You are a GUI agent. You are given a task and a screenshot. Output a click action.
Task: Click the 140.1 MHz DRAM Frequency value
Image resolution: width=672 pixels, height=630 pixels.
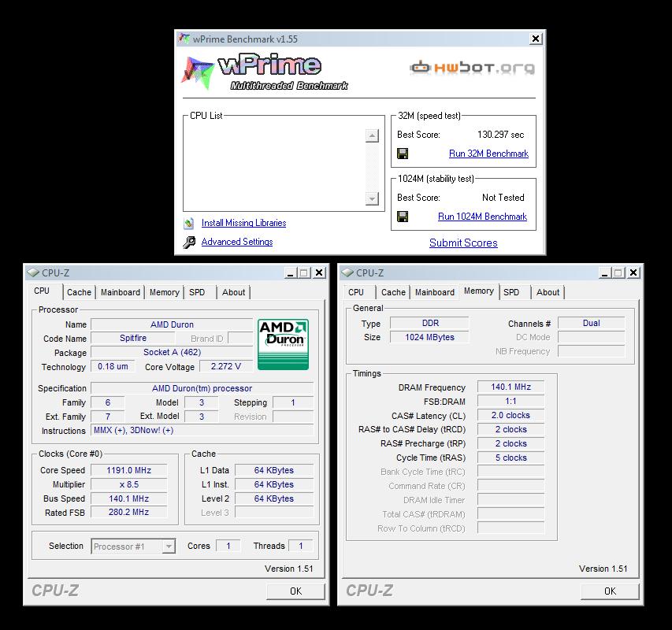click(x=510, y=387)
